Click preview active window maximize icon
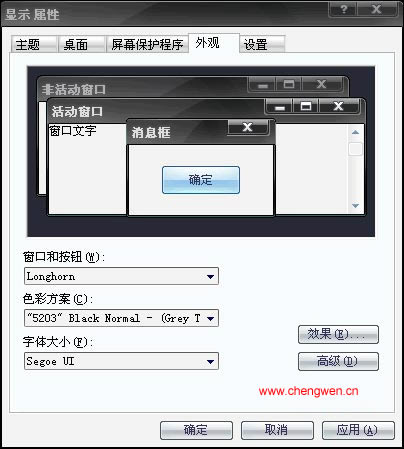Screen dimensions: 404x449 (x=306, y=107)
